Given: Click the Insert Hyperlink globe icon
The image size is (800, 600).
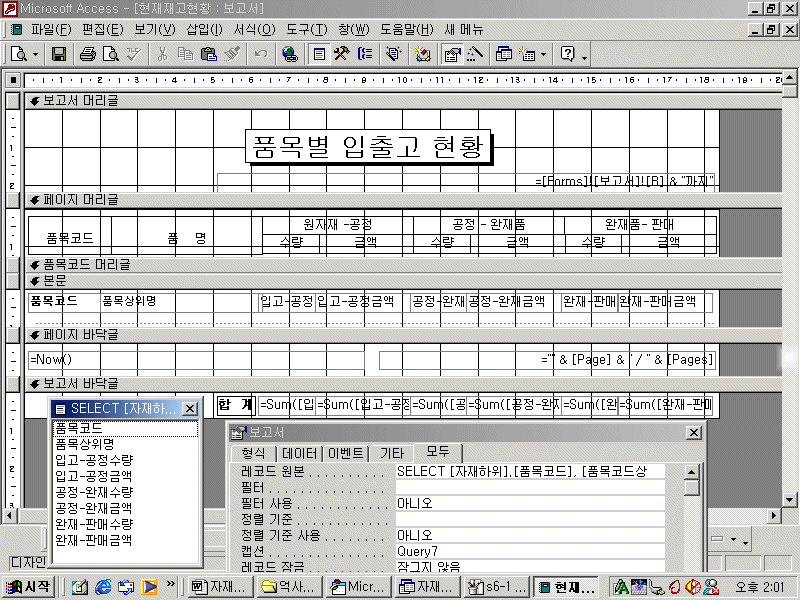Looking at the screenshot, I should 290,54.
